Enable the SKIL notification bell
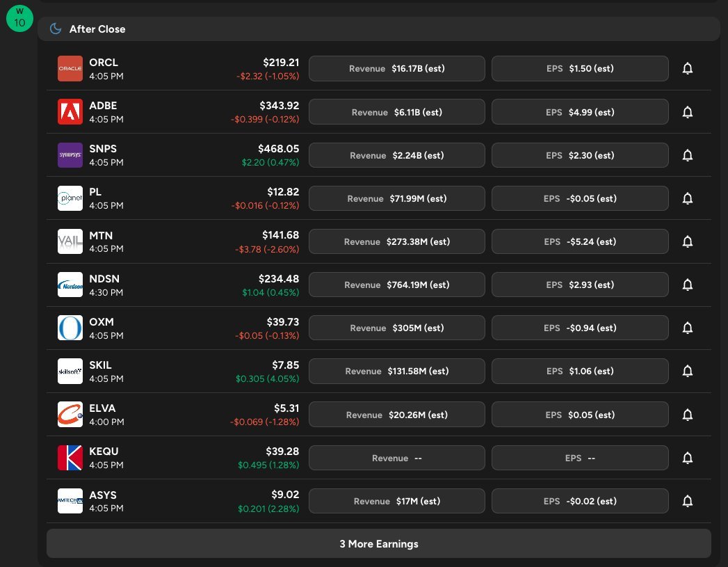 688,371
